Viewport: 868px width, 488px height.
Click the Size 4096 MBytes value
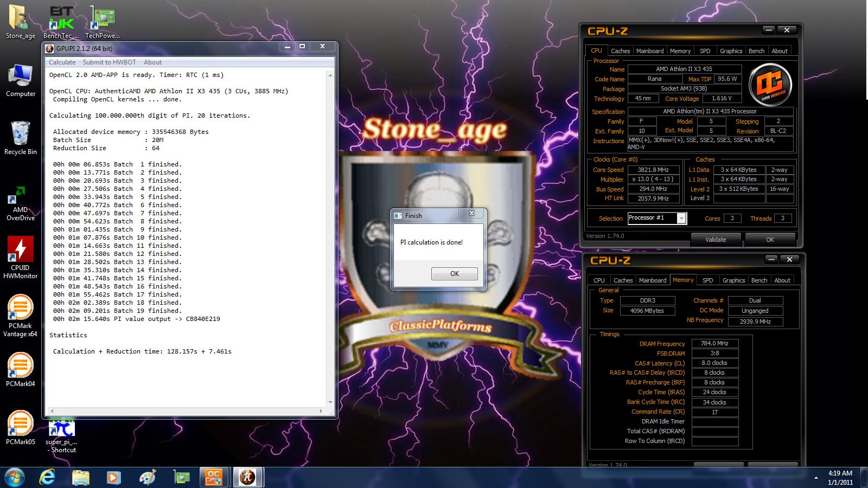point(647,311)
